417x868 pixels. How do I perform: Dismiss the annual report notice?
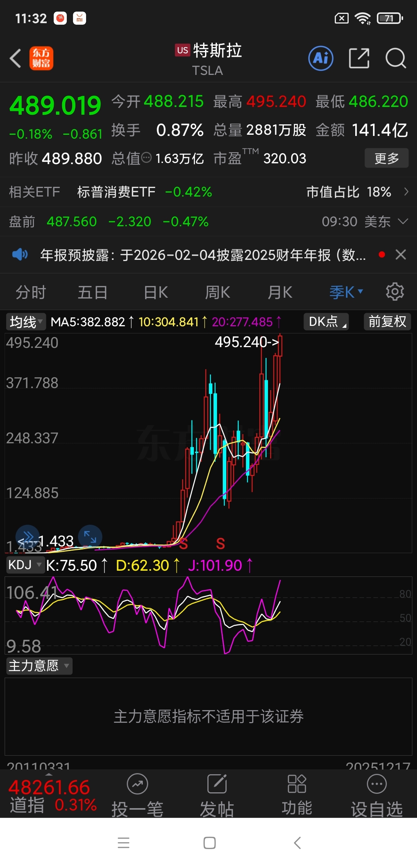coord(401,254)
